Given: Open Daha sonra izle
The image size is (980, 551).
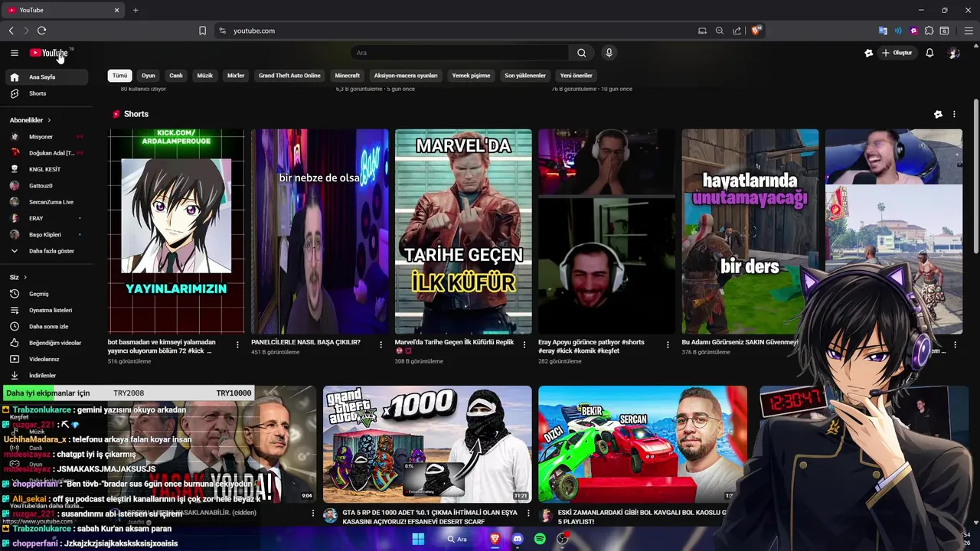Looking at the screenshot, I should 45,327.
